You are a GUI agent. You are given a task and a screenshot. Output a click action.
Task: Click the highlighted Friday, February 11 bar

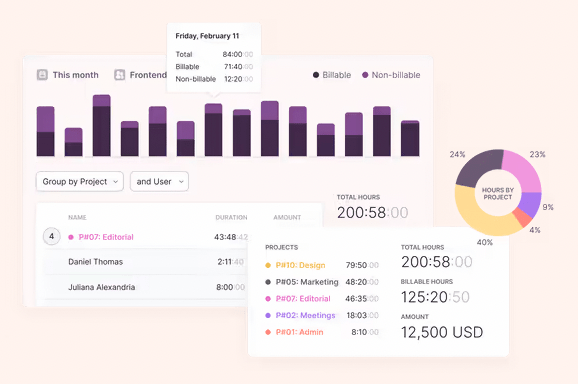point(213,130)
